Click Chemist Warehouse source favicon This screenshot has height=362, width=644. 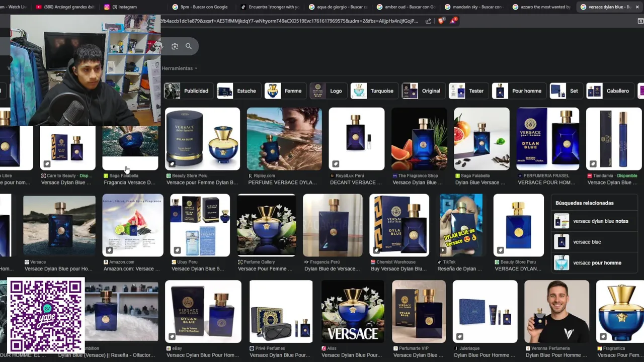(x=373, y=262)
